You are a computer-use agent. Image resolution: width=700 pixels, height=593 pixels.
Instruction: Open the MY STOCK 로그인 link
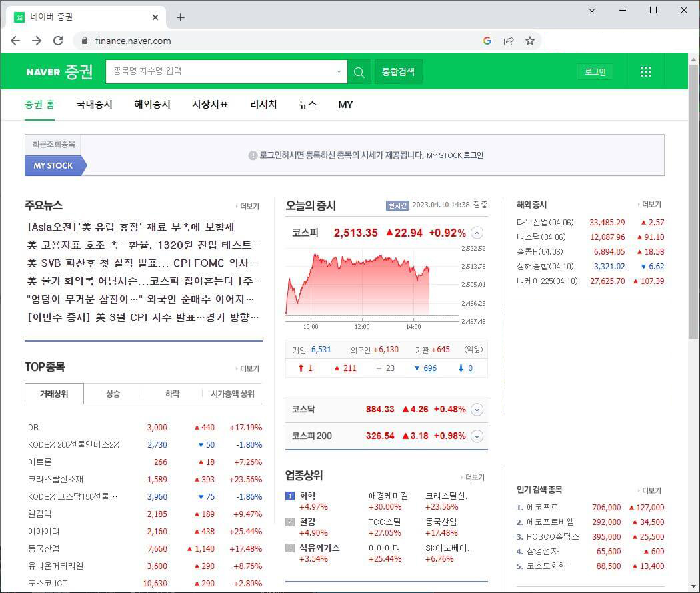point(455,155)
